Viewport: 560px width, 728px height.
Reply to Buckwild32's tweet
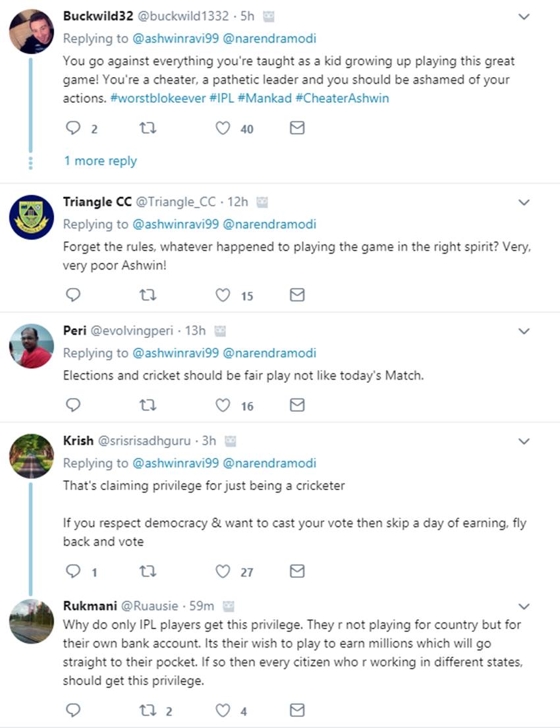(73, 128)
